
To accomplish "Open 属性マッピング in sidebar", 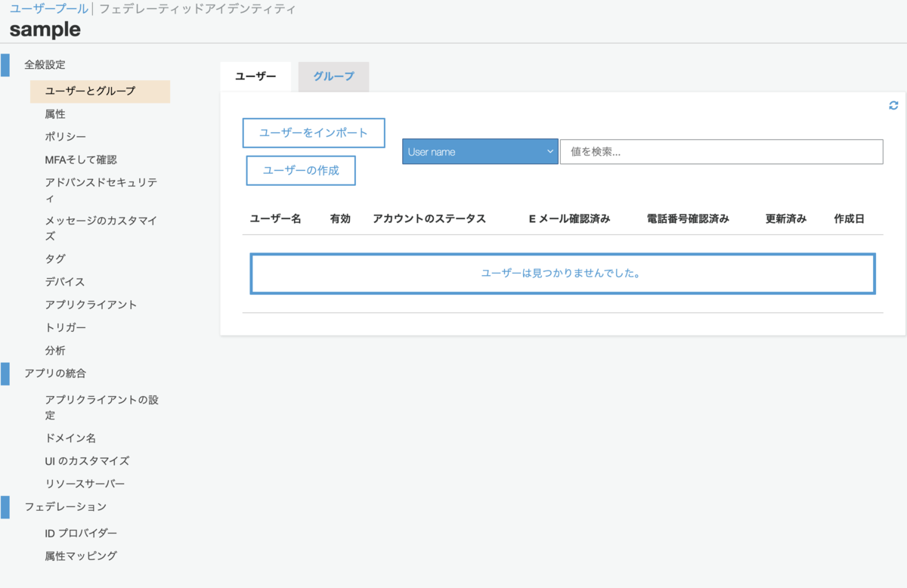I will 81,556.
